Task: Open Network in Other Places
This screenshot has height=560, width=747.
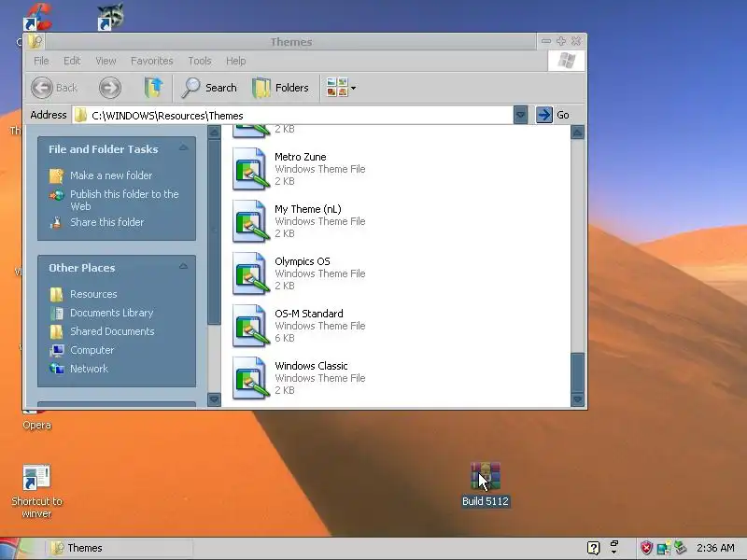Action: pos(89,369)
